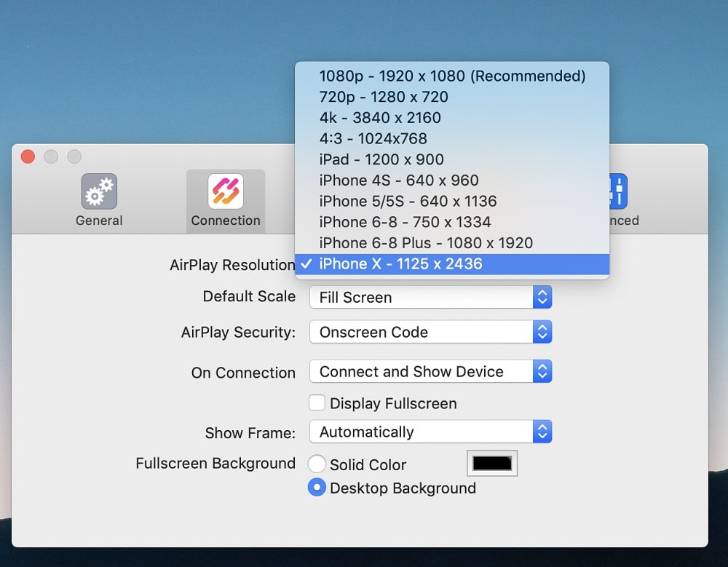The height and width of the screenshot is (567, 728).
Task: Select the Desktop Background radio button
Action: (317, 488)
